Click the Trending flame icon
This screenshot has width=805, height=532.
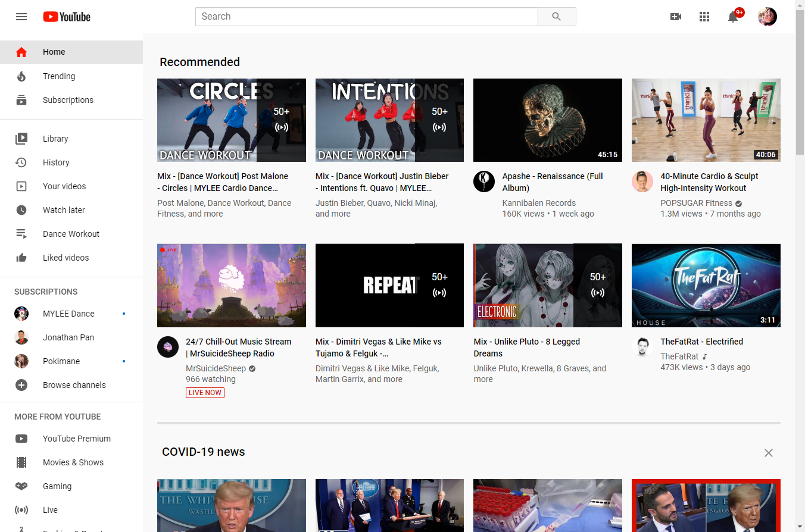click(x=21, y=76)
